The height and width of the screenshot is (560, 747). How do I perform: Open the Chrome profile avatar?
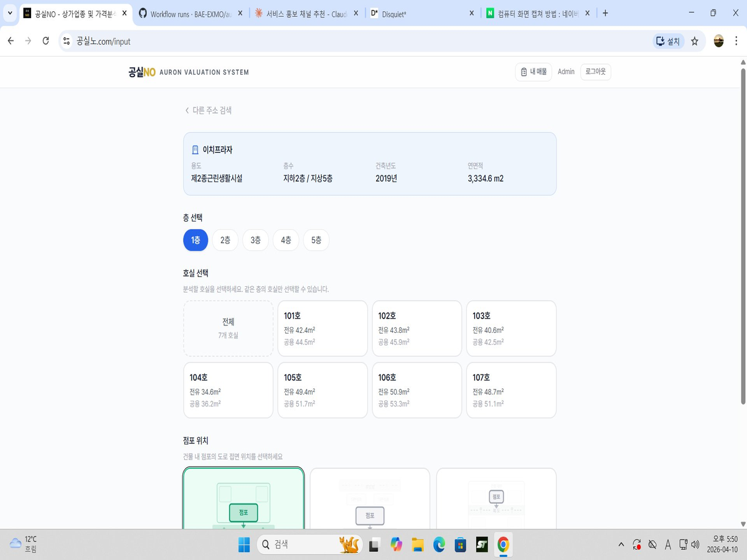(x=719, y=41)
